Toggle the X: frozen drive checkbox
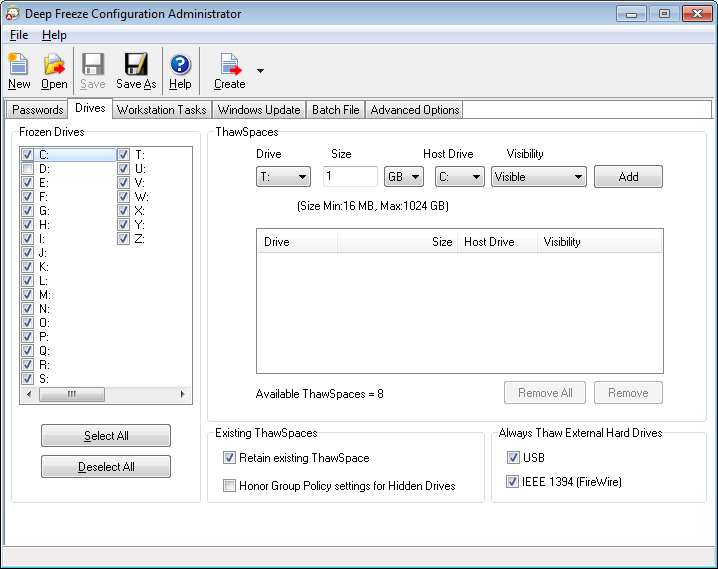This screenshot has width=718, height=569. [x=123, y=211]
